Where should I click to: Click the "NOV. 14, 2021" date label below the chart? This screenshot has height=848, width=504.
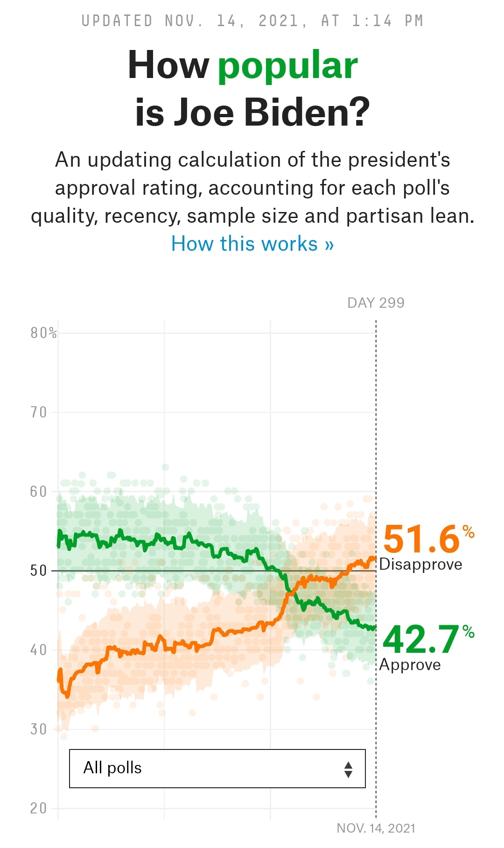click(x=376, y=828)
